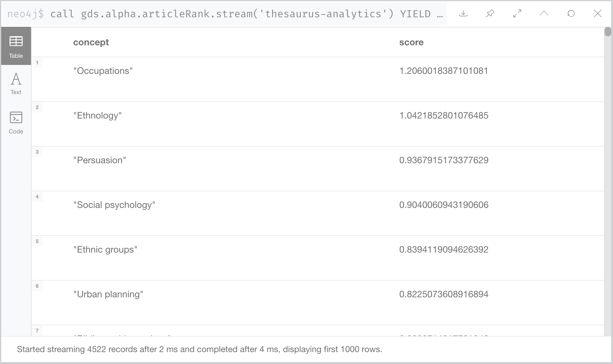Click the vertical scrollbar thumb
The width and height of the screenshot is (613, 364).
click(x=608, y=32)
